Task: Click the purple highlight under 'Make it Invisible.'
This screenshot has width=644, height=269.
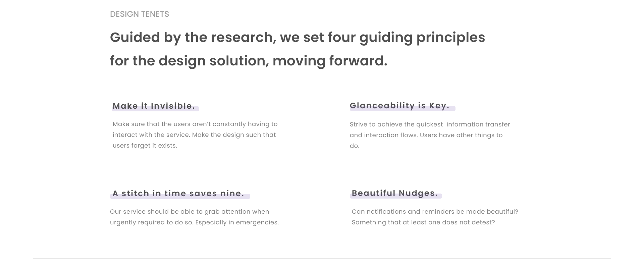Action: click(155, 109)
